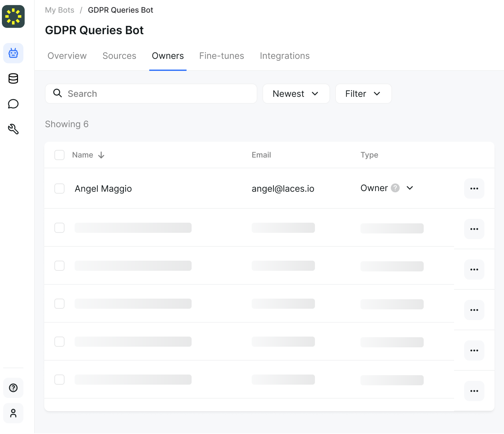504x434 pixels.
Task: Click the database sources sidebar icon
Action: [13, 79]
